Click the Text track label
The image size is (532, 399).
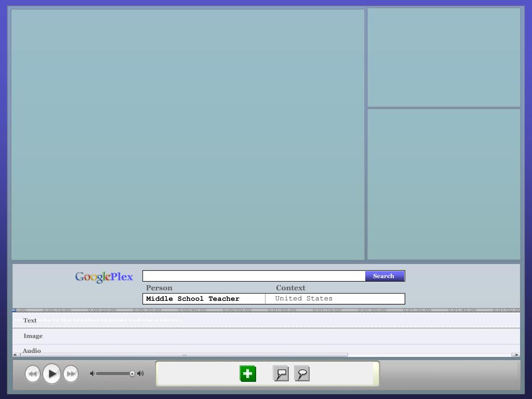coord(30,320)
